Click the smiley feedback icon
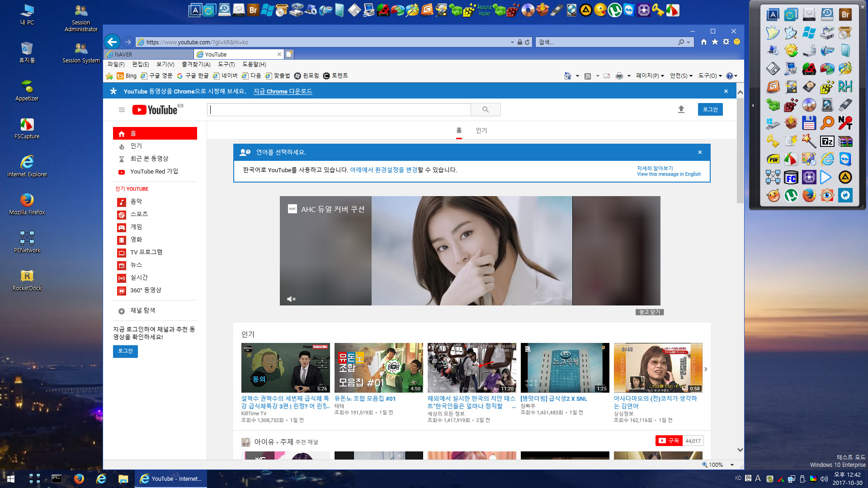868x488 pixels. coord(737,42)
